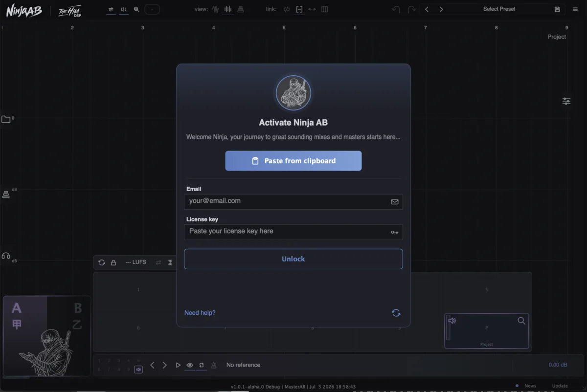Select reference slot 5
Screen dimensions: 587x392
[x=487, y=290]
